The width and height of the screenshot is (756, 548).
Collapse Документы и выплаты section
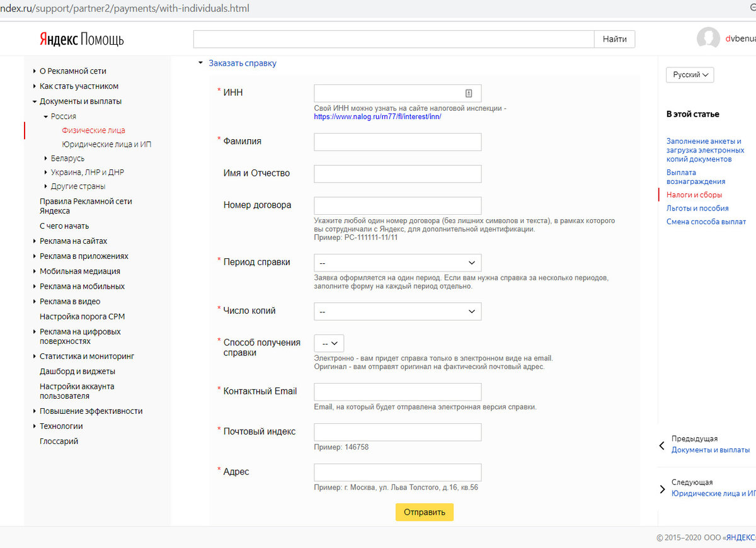click(x=35, y=101)
